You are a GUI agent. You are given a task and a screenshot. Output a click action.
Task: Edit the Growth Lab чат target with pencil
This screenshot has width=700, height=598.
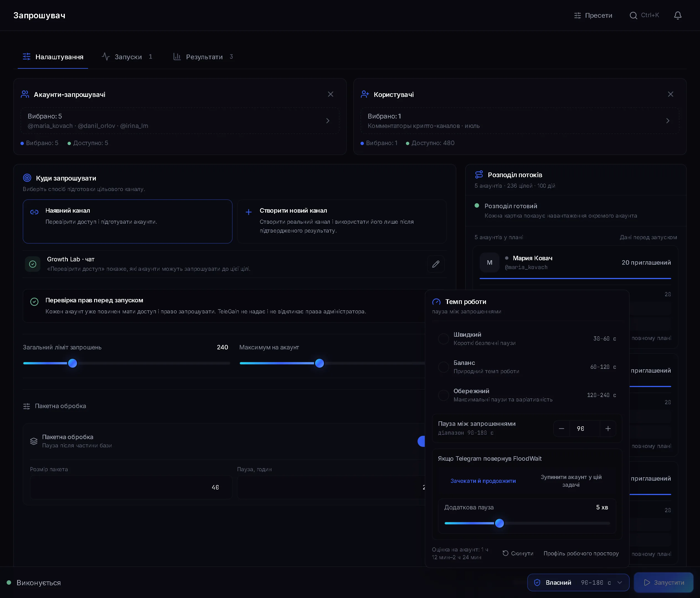pos(436,264)
